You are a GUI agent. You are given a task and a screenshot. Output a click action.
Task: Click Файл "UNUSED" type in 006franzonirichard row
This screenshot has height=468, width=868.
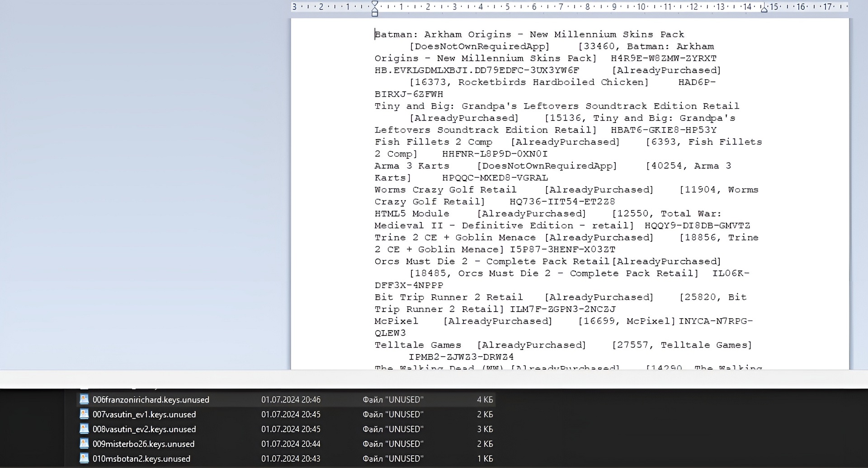tap(393, 400)
